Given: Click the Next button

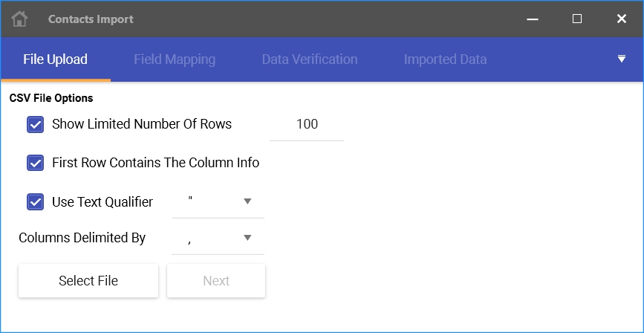Looking at the screenshot, I should pos(216,281).
